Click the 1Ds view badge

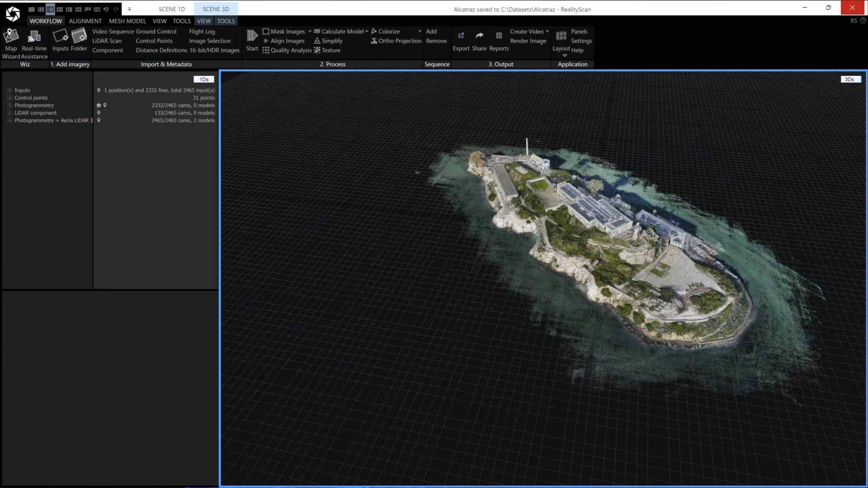[203, 79]
